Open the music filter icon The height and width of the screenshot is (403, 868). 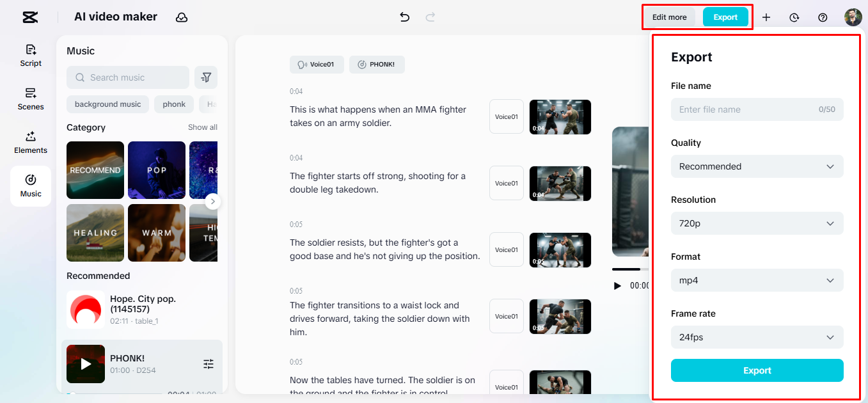(206, 77)
